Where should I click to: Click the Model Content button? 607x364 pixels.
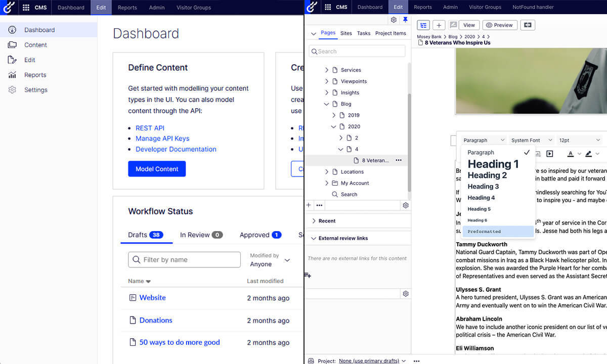pyautogui.click(x=157, y=169)
